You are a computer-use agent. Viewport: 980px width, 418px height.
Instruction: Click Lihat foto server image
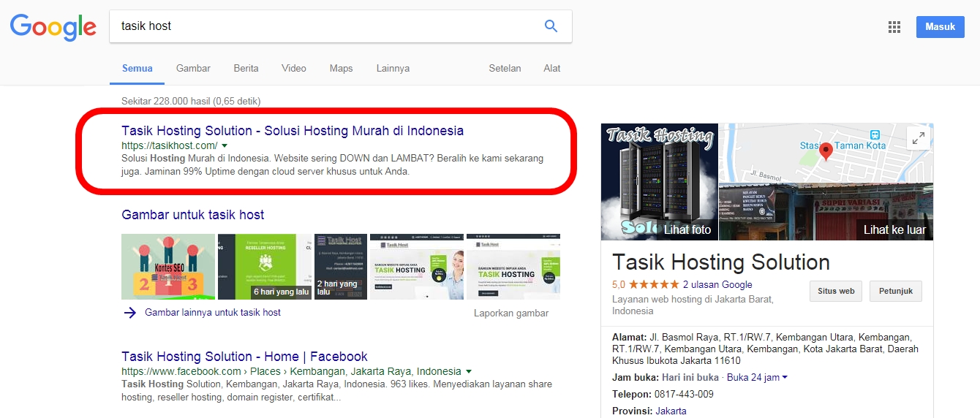coord(660,182)
